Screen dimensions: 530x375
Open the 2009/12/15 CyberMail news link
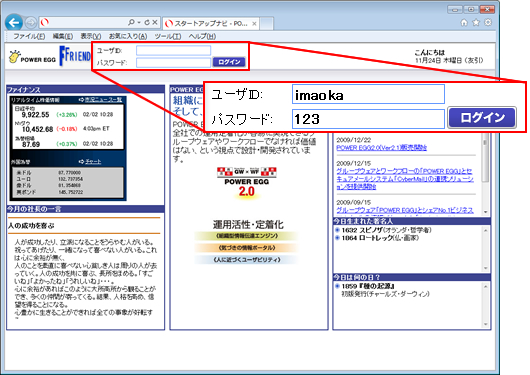pyautogui.click(x=405, y=179)
